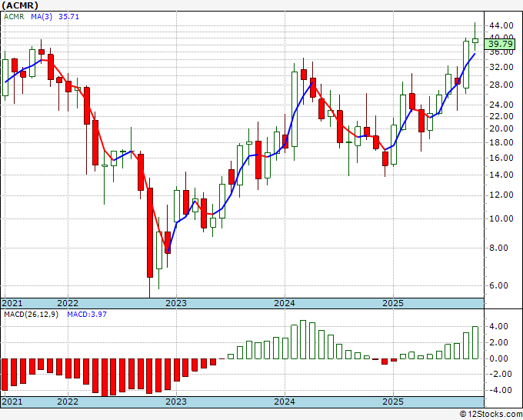The width and height of the screenshot is (523, 420).
Task: Click the MA(3) indicator label
Action: coord(42,16)
